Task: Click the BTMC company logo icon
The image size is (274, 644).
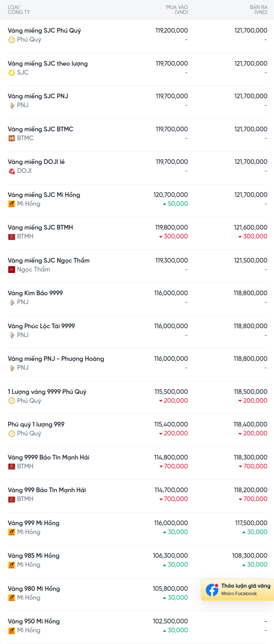Action: pyautogui.click(x=12, y=138)
